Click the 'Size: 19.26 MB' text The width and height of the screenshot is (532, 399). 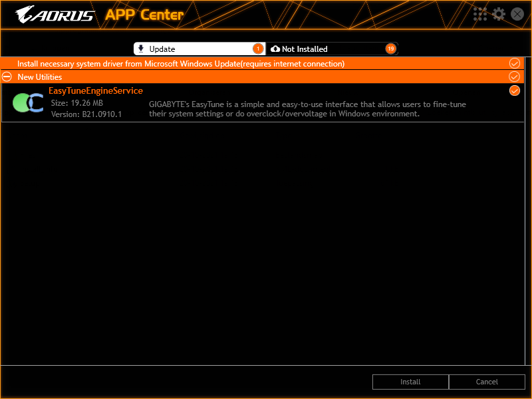point(77,103)
